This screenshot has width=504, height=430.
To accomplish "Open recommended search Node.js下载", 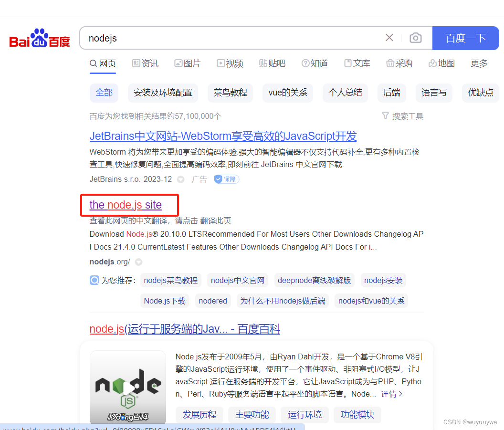I will (x=165, y=301).
